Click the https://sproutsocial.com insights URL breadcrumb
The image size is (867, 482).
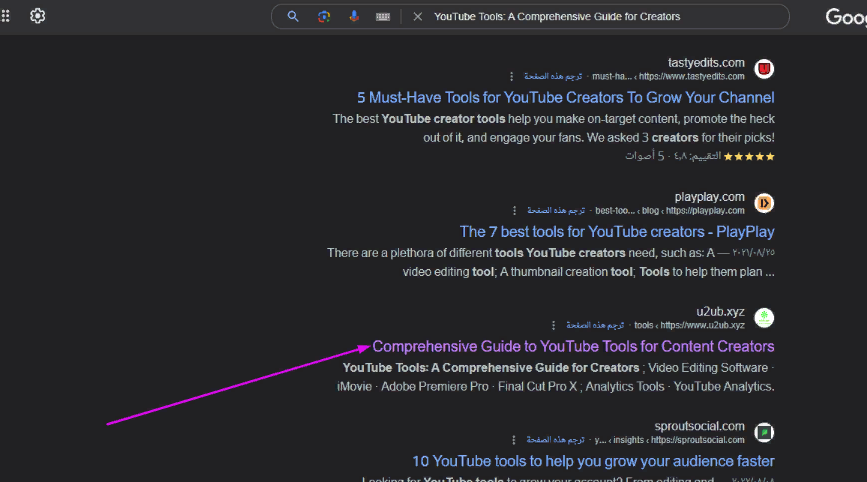point(670,440)
